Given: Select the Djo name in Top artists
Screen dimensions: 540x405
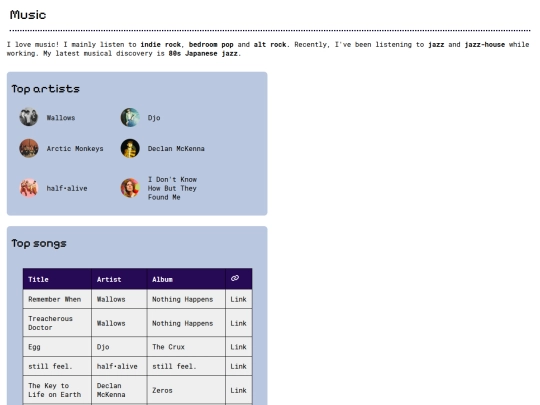Looking at the screenshot, I should pos(154,118).
